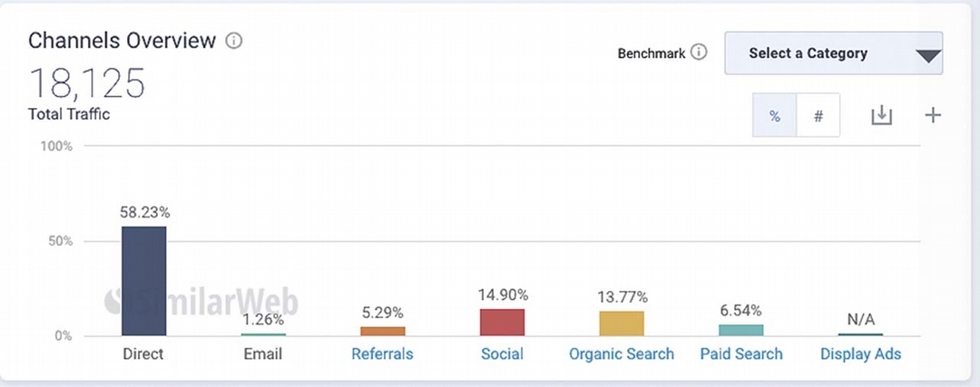980x387 pixels.
Task: Click the plus icon to add widget
Action: point(933,115)
